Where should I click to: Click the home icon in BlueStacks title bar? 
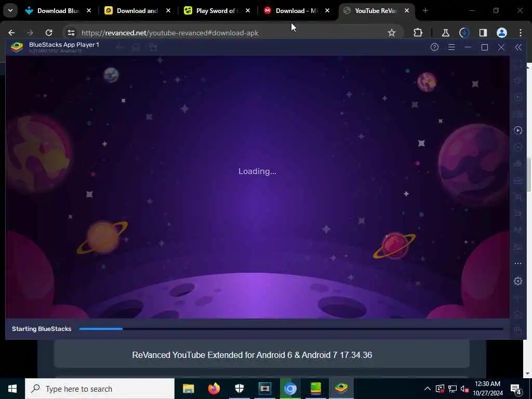[x=137, y=47]
